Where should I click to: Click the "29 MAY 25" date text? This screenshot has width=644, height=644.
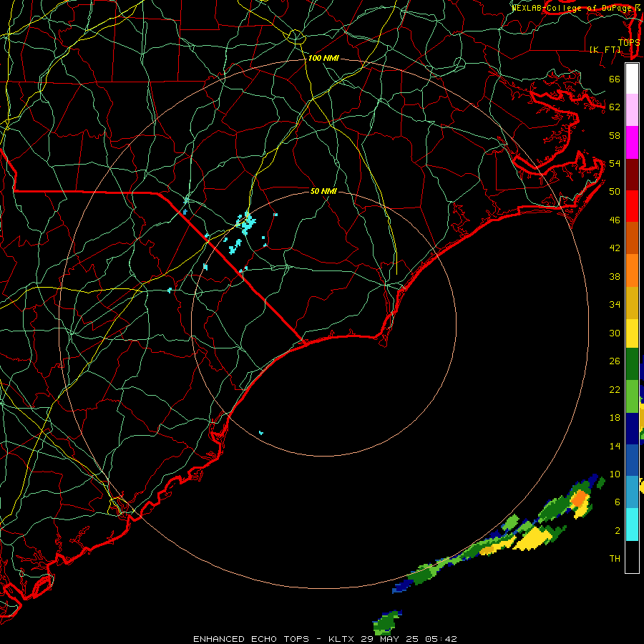389,639
